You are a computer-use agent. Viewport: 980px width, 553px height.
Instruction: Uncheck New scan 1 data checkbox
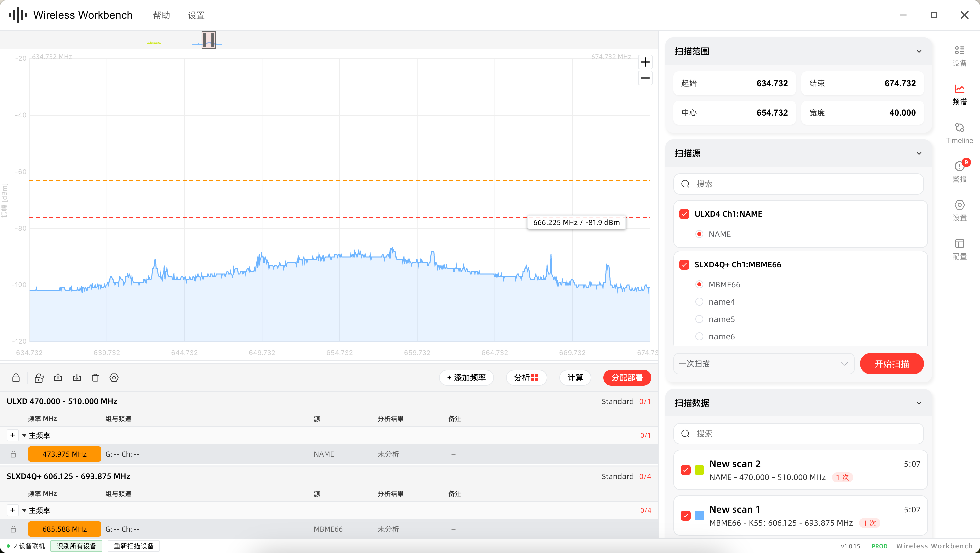coord(686,516)
